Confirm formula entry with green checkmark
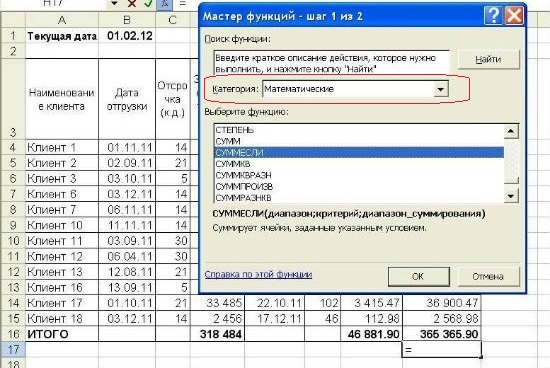 pyautogui.click(x=148, y=4)
